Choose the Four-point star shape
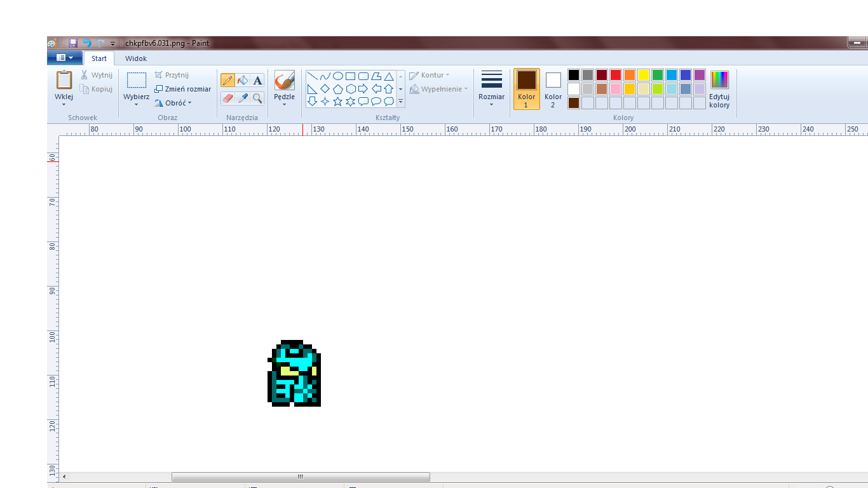Viewport: 868px width, 488px height. pos(325,101)
